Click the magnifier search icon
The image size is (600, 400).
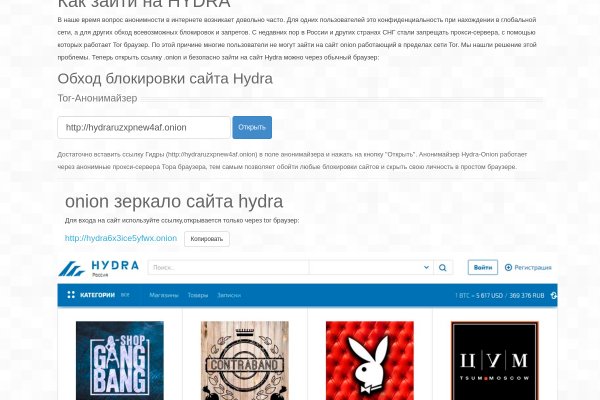click(x=444, y=268)
